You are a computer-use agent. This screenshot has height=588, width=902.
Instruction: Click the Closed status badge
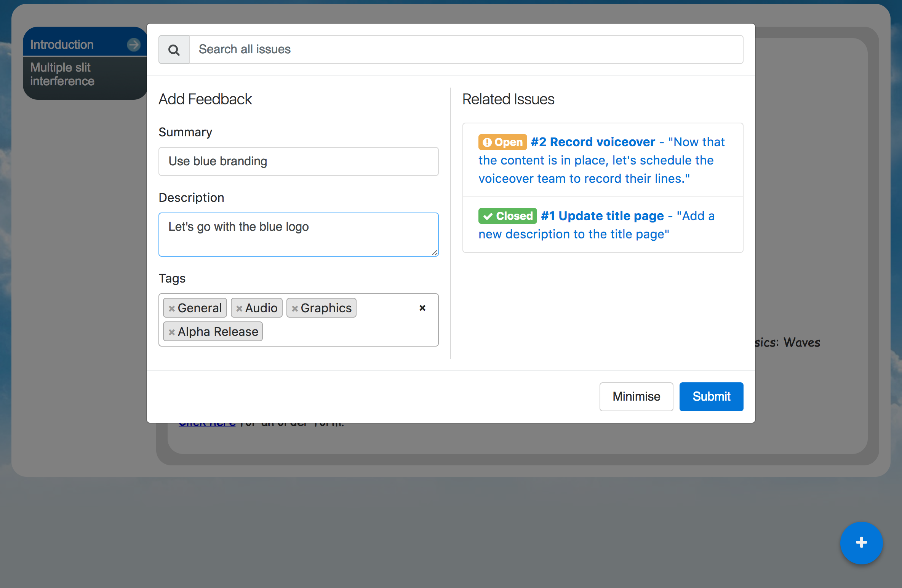[507, 216]
